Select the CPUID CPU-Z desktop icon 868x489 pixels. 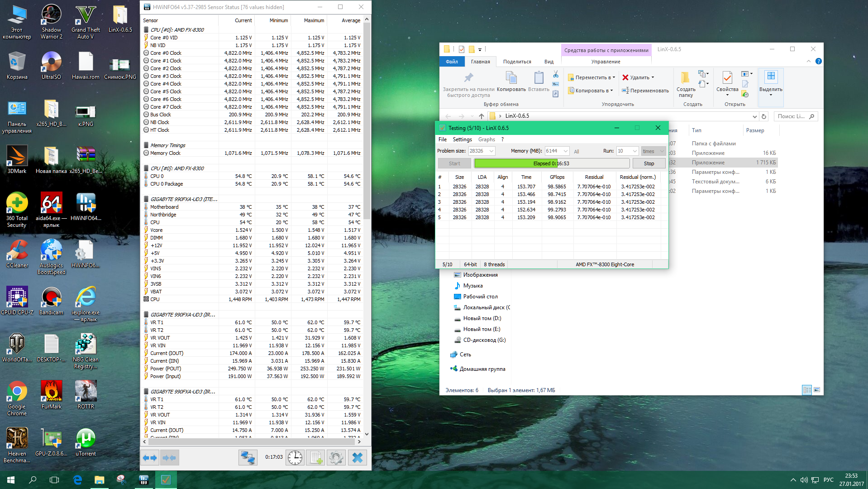click(17, 301)
